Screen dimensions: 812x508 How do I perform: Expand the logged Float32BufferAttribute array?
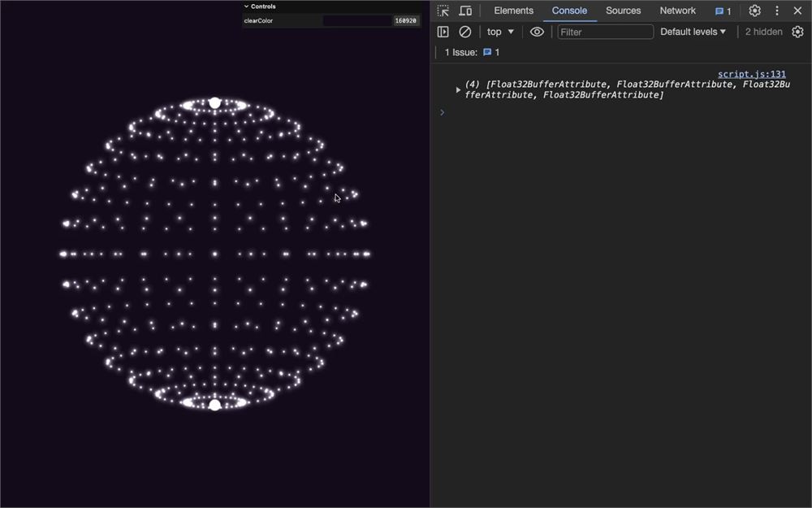click(458, 89)
